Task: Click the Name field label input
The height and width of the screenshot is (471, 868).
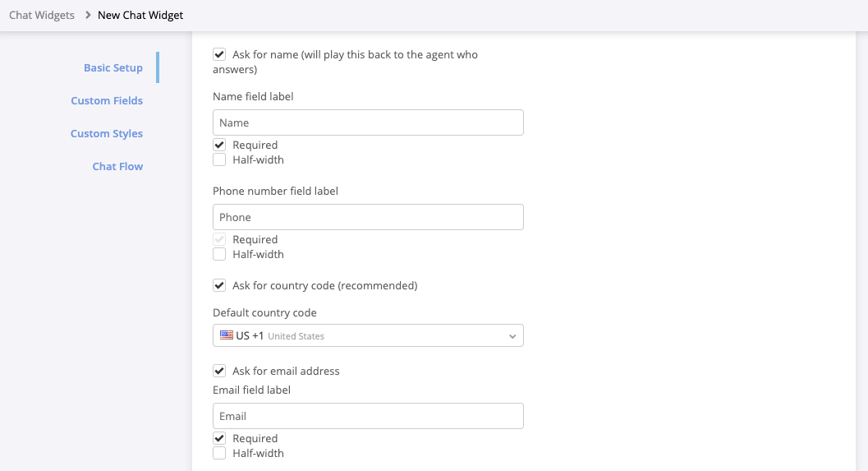Action: (368, 122)
